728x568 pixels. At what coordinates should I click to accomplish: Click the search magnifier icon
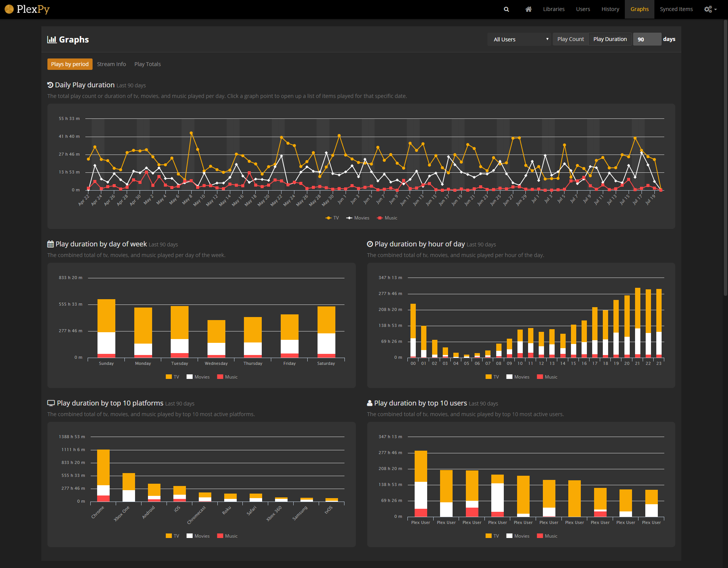[x=506, y=9]
